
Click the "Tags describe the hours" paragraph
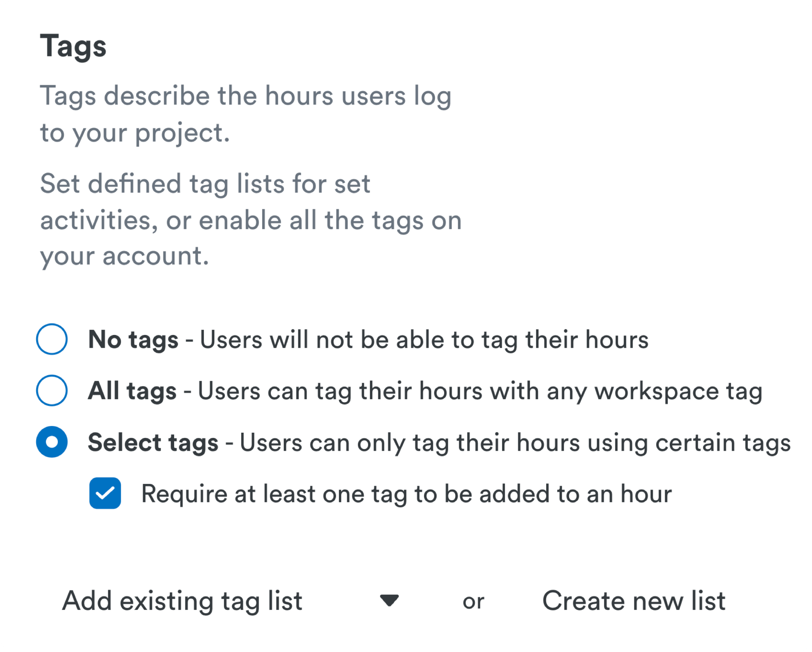[x=246, y=114]
